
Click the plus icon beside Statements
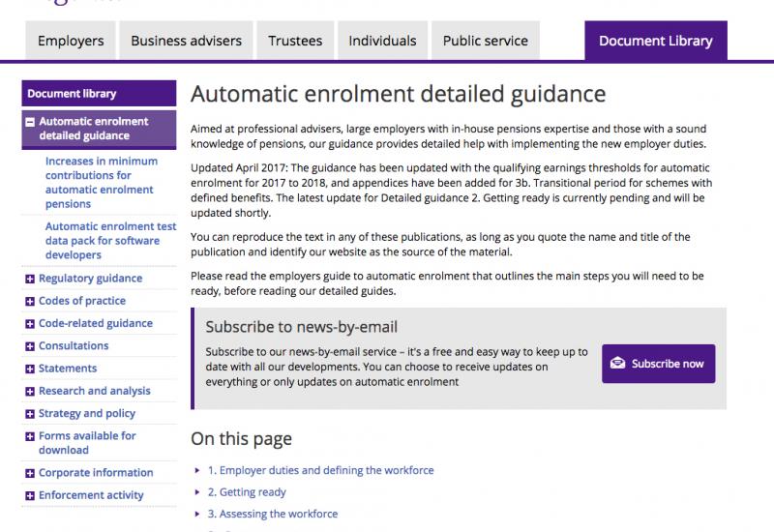click(30, 369)
